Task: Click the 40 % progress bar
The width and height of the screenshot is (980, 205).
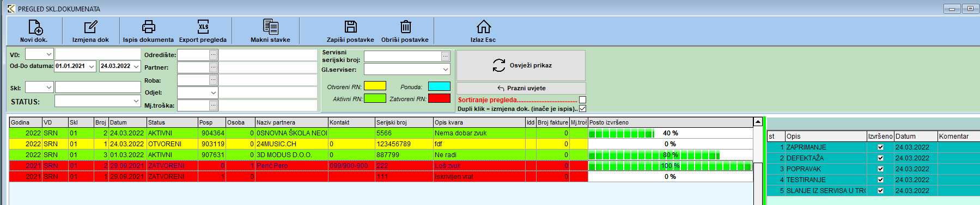Action: tap(670, 133)
